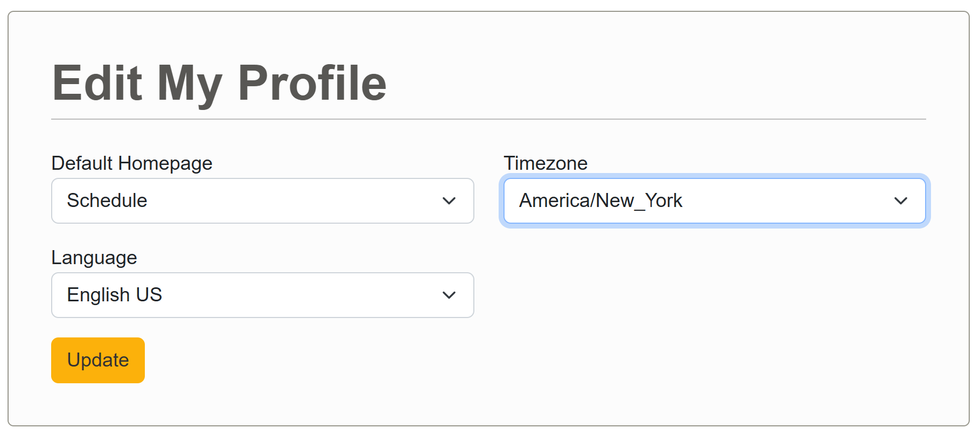Click the word Profile in the heading

tap(312, 83)
